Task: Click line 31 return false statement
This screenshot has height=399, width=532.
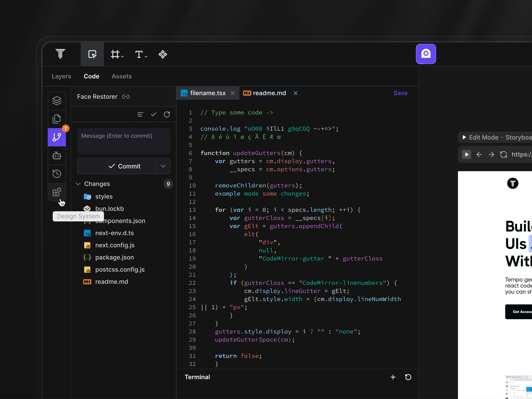Action: click(x=238, y=356)
